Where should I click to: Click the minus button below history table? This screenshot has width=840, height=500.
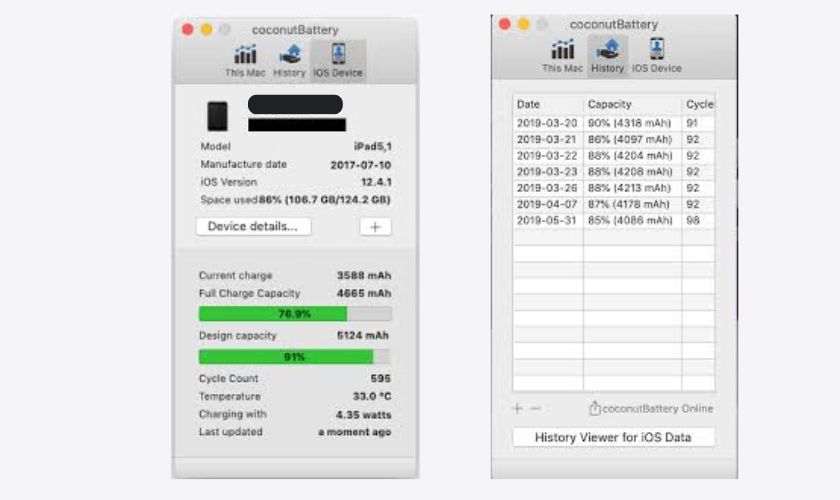tap(536, 408)
